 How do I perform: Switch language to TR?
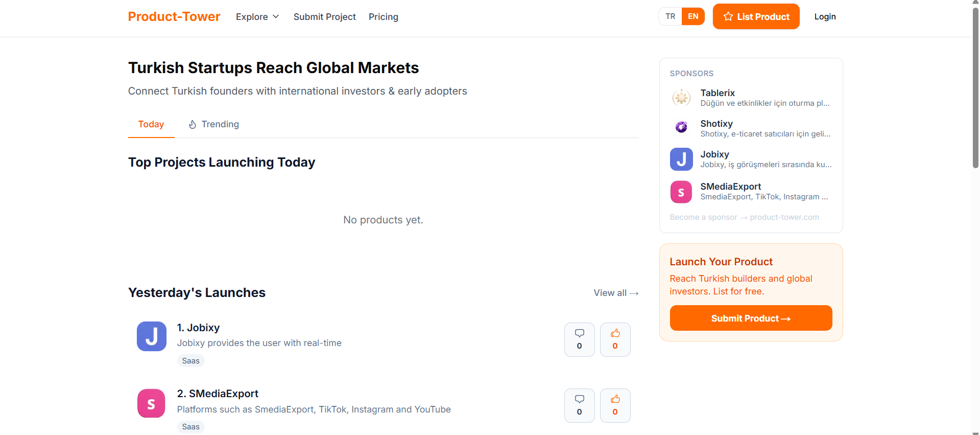click(x=670, y=16)
